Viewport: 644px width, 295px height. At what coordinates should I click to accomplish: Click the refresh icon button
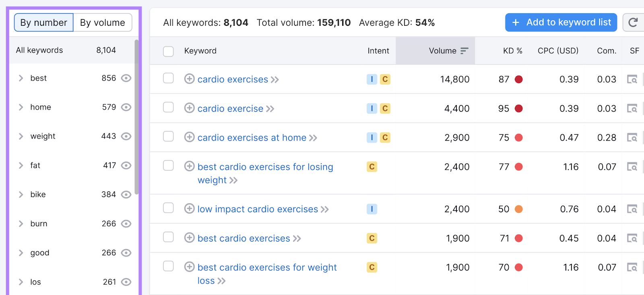click(633, 23)
